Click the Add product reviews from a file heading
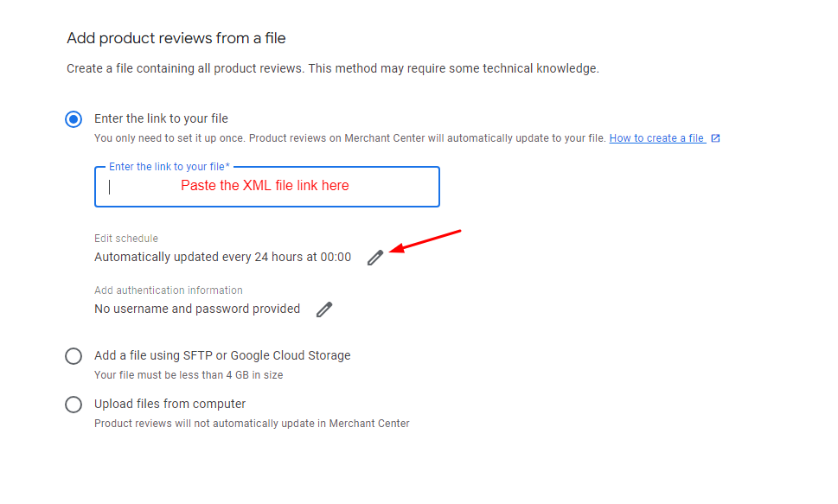This screenshot has height=504, width=838. click(x=176, y=39)
